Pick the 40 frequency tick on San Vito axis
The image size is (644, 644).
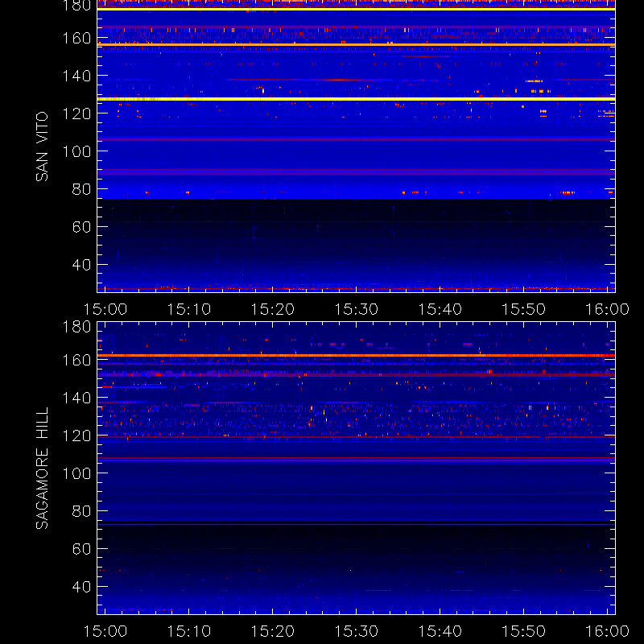pos(82,265)
